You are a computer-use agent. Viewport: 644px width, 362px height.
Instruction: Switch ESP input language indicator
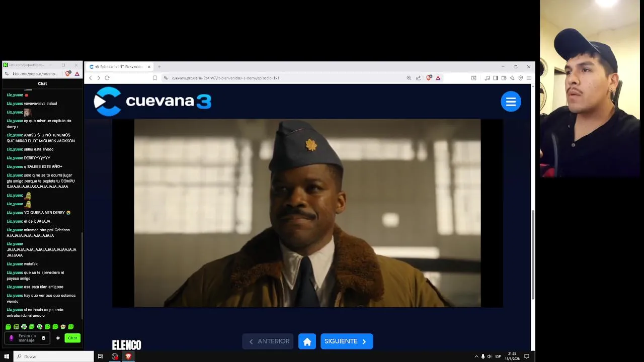click(x=498, y=356)
